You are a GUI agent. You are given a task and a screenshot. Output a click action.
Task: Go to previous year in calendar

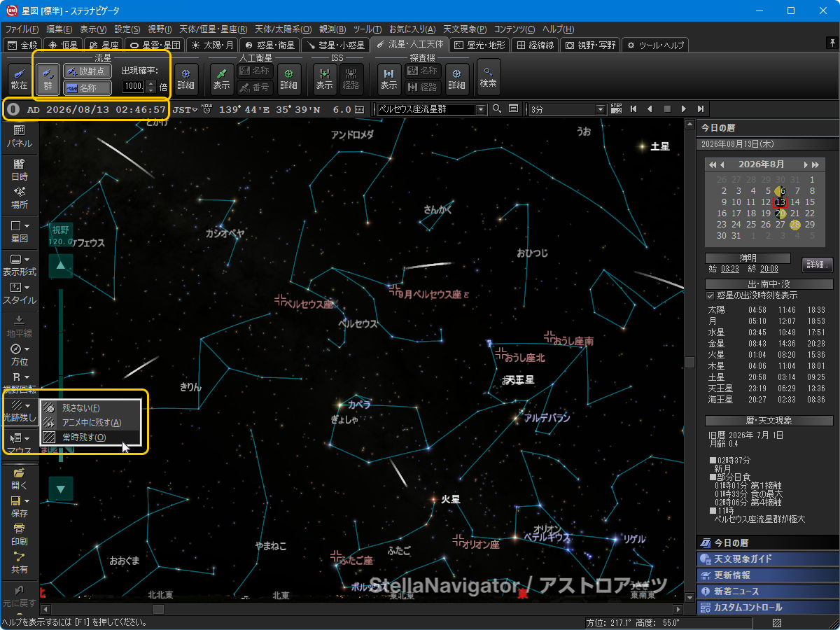pyautogui.click(x=713, y=164)
